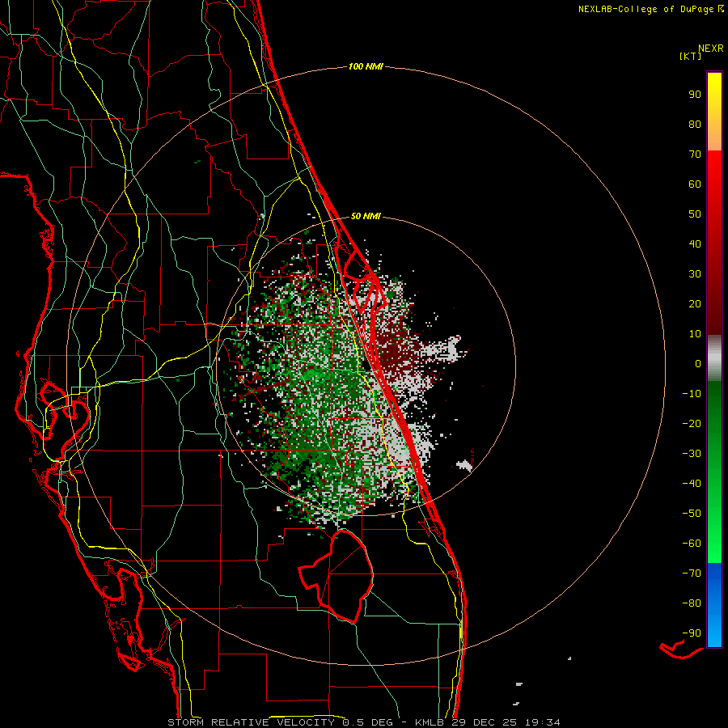
Task: Click the NEXR label near the color bar
Action: coord(710,49)
